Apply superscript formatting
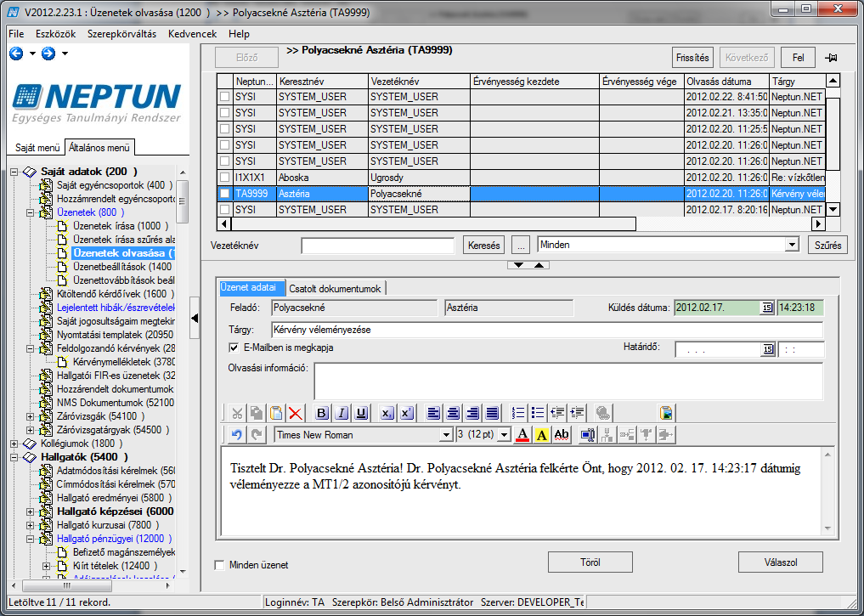The width and height of the screenshot is (864, 616). point(407,413)
